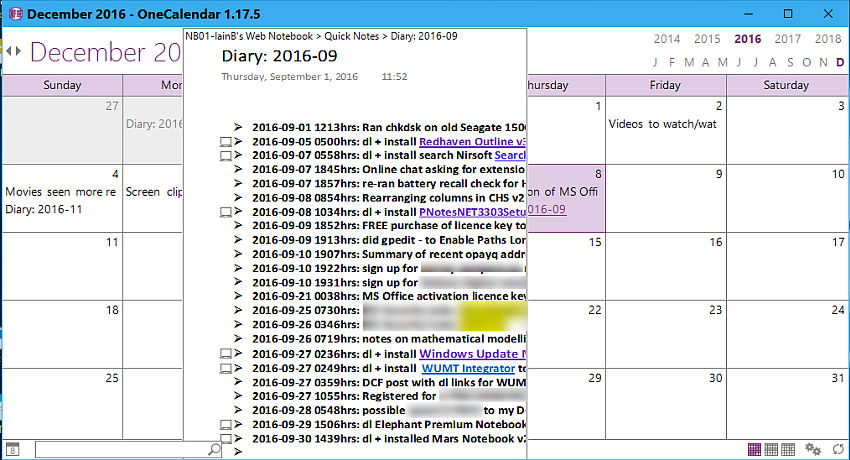
Task: Go to the next month arrow
Action: coord(17,51)
